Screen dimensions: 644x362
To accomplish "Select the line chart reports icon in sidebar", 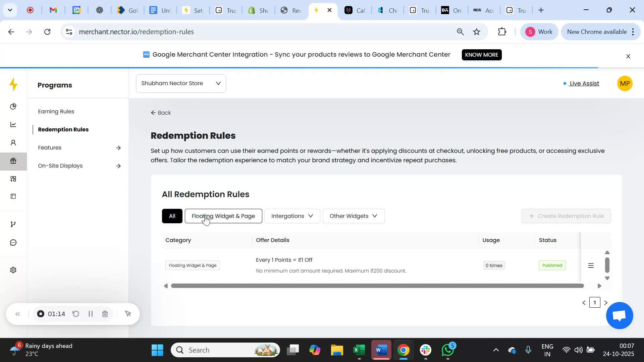I will tap(13, 124).
